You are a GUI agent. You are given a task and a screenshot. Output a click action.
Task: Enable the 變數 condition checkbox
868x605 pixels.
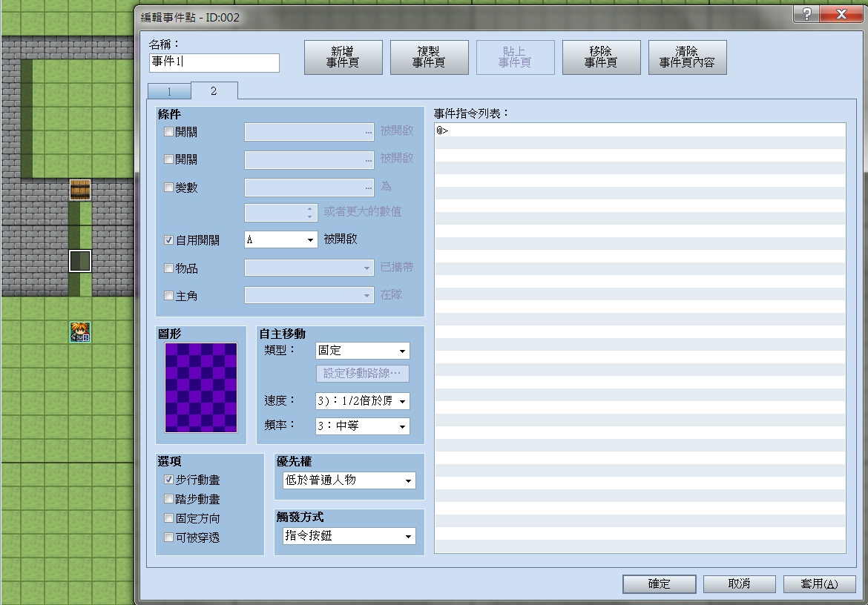169,188
